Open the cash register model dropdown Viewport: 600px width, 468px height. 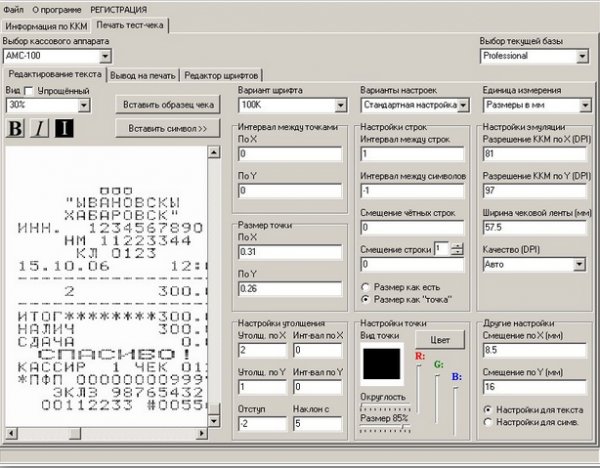105,57
